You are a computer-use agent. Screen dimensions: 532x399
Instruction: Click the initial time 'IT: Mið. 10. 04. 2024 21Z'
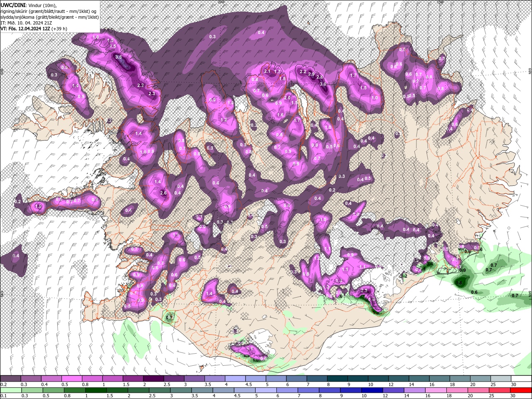click(x=27, y=22)
